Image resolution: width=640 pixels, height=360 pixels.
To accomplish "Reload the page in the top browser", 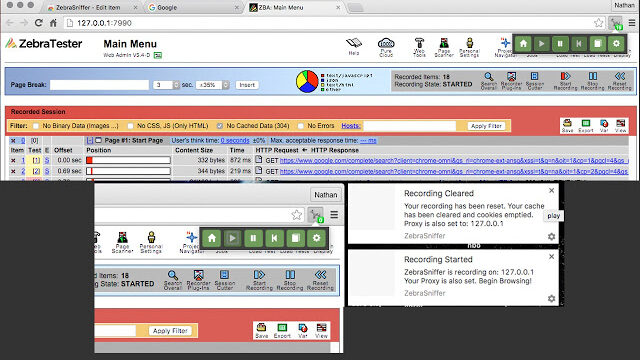I will point(39,23).
